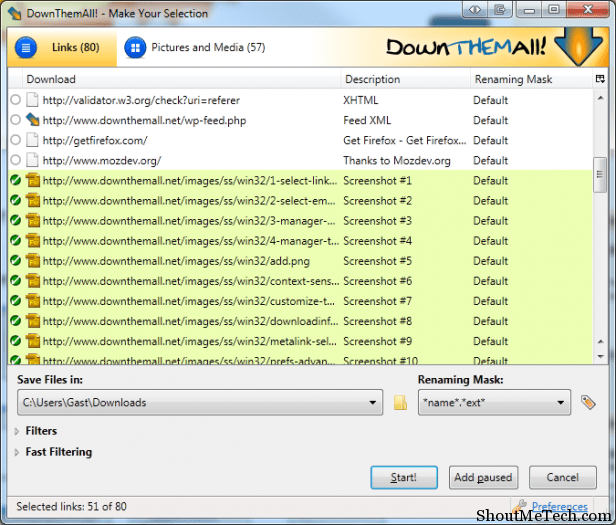Viewport: 616px width, 525px height.
Task: Click the list scrollbar thumb
Action: coord(600,174)
